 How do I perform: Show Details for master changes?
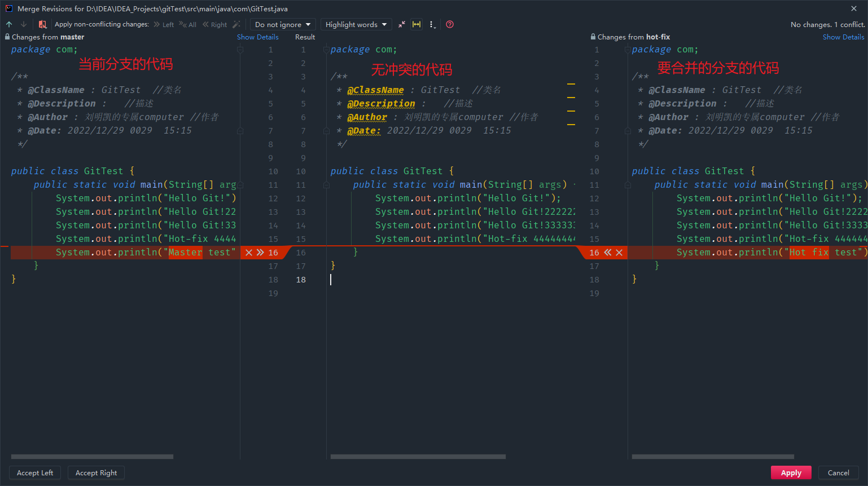click(258, 37)
